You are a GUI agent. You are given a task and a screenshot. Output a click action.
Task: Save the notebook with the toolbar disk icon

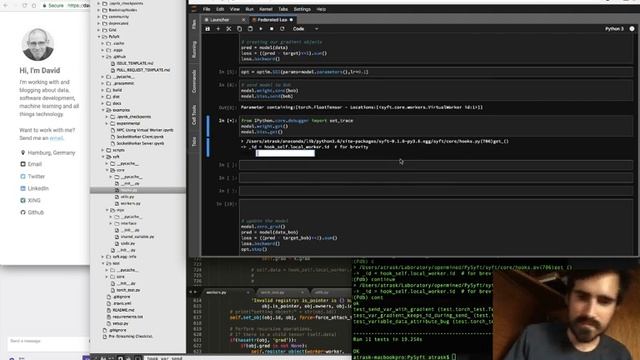click(x=207, y=29)
